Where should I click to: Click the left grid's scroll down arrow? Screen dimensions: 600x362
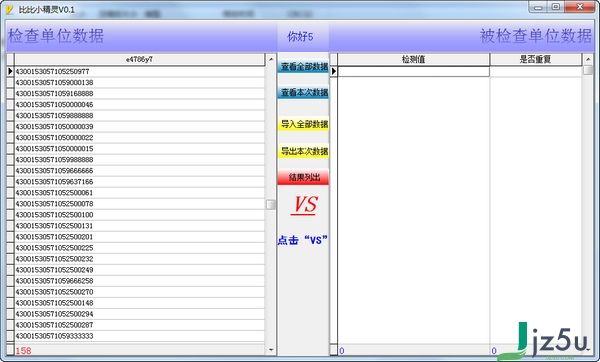[271, 349]
